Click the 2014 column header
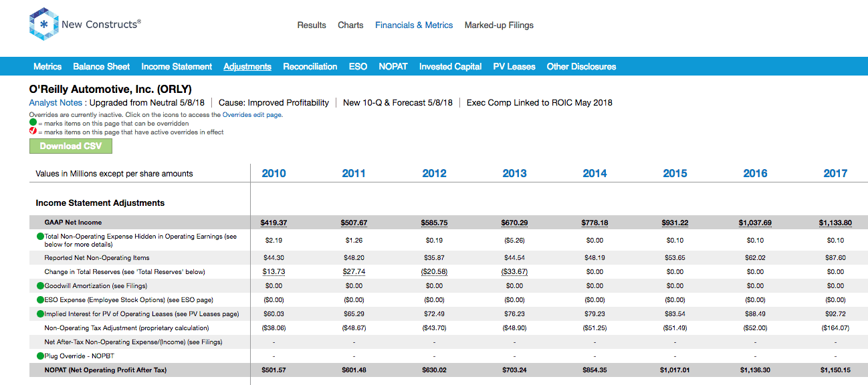Viewport: 868px width, 385px height. tap(594, 173)
